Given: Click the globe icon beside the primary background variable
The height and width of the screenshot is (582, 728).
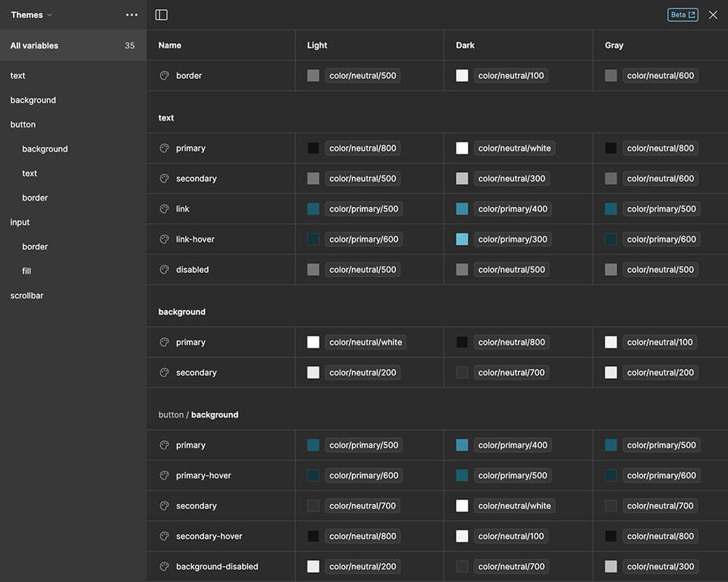Looking at the screenshot, I should click(x=164, y=342).
